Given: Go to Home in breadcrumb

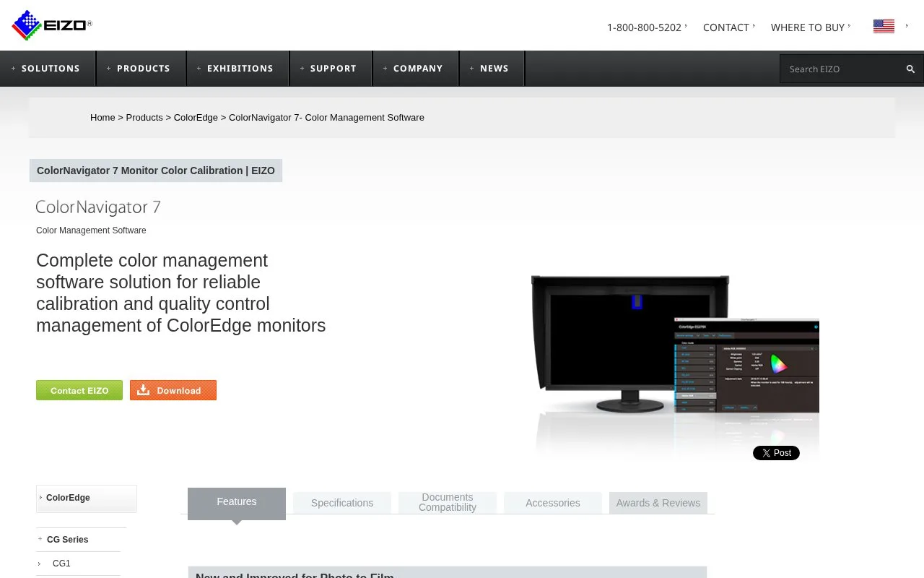Looking at the screenshot, I should (x=103, y=117).
